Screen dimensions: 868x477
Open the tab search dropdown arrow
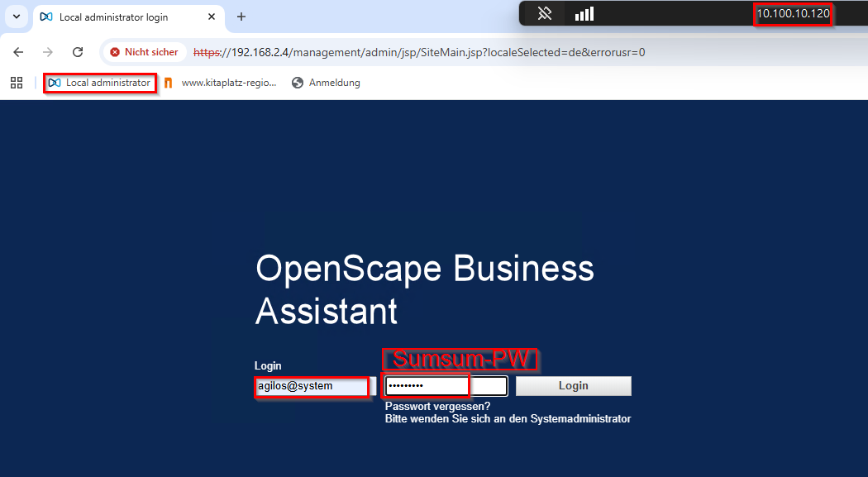click(17, 17)
